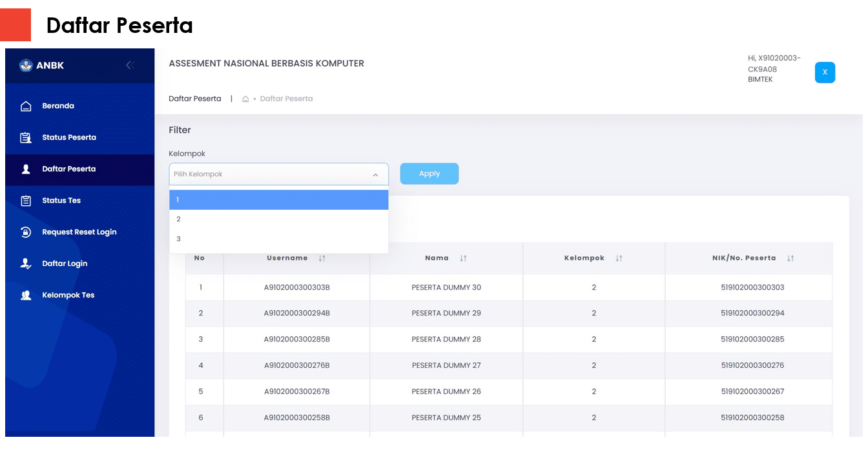The width and height of the screenshot is (868, 451).
Task: Click NIK 519102000300276 cell
Action: 749,365
